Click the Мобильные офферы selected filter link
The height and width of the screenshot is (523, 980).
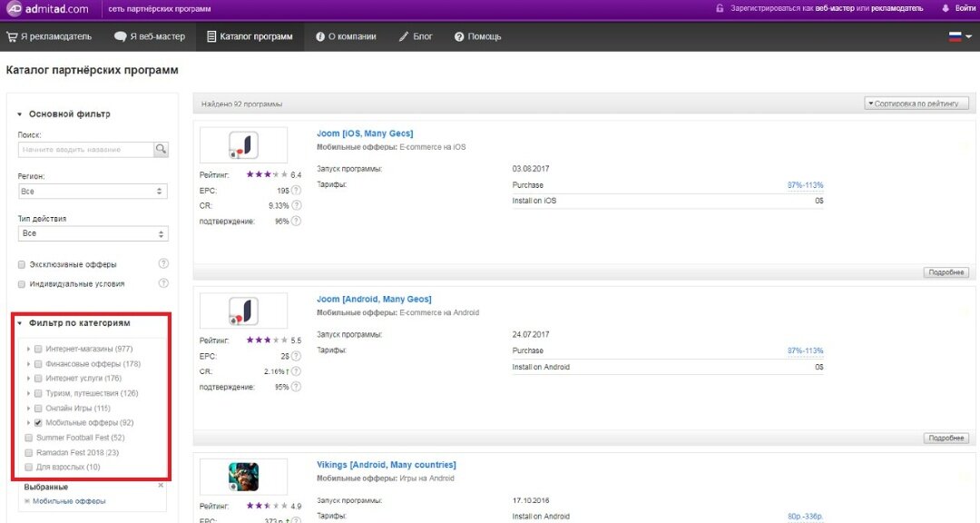(69, 501)
